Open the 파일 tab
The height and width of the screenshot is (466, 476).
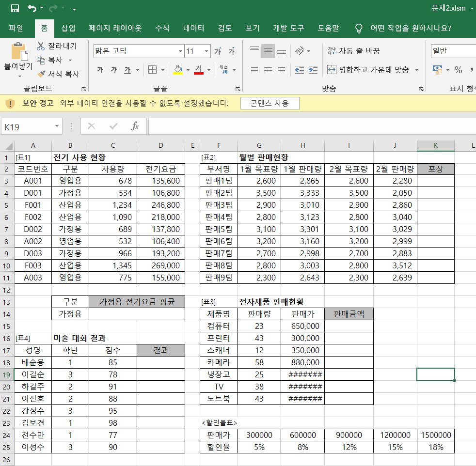pyautogui.click(x=16, y=28)
